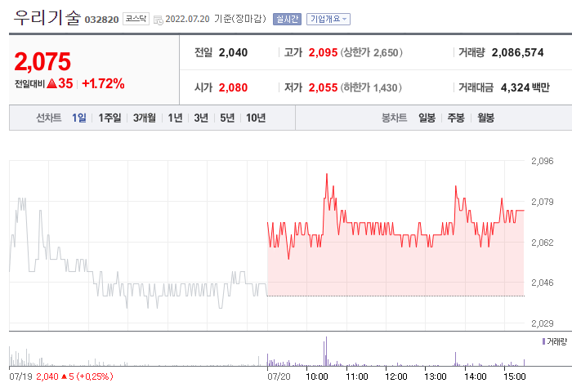
Task: Choose the 10년 chart range
Action: tap(256, 118)
